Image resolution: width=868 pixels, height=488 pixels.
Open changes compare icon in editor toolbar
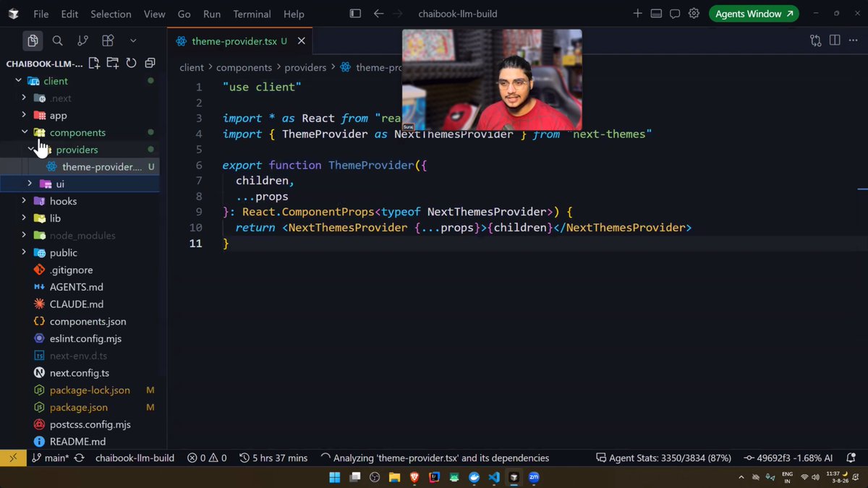coord(815,41)
